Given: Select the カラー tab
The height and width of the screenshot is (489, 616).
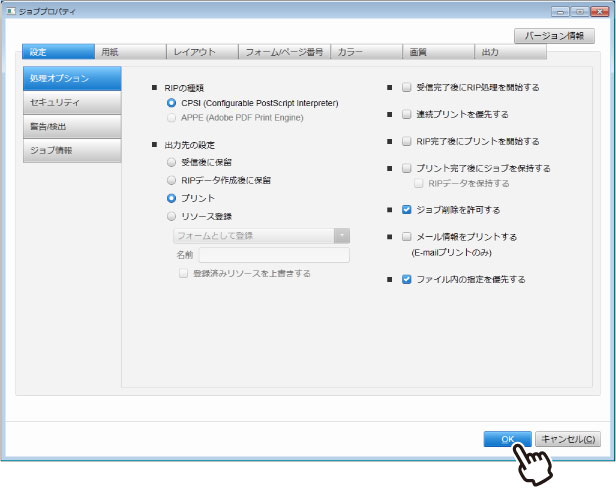Looking at the screenshot, I should (367, 52).
